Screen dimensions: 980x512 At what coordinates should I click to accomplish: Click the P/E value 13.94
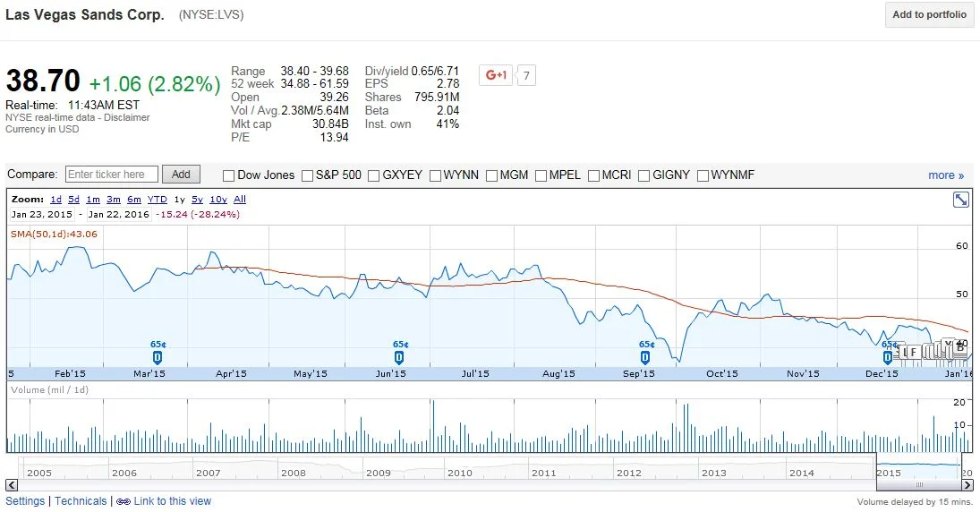click(x=335, y=138)
